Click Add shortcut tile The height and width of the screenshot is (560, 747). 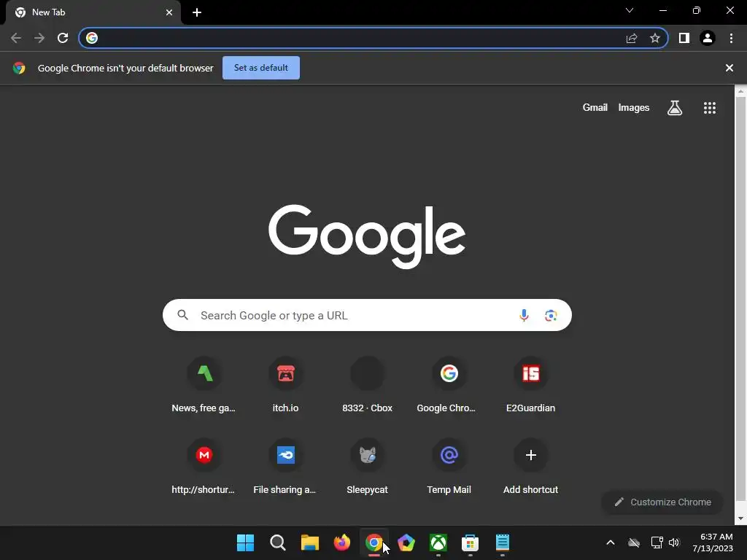point(531,467)
